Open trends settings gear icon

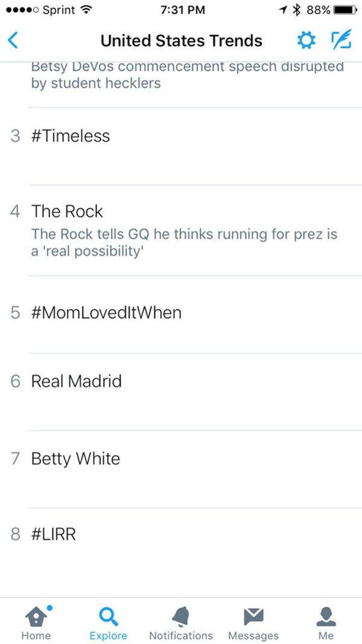coord(306,40)
